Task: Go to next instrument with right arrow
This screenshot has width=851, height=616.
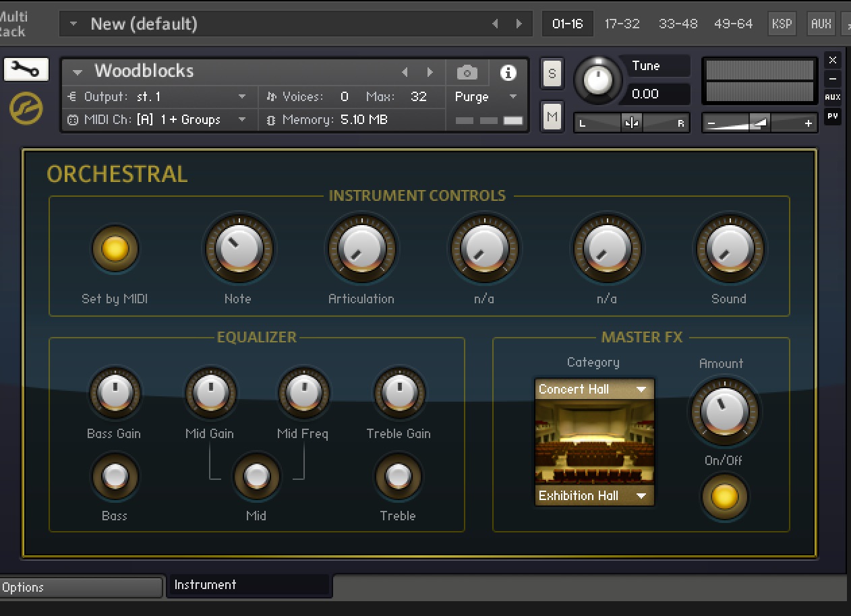Action: (430, 72)
